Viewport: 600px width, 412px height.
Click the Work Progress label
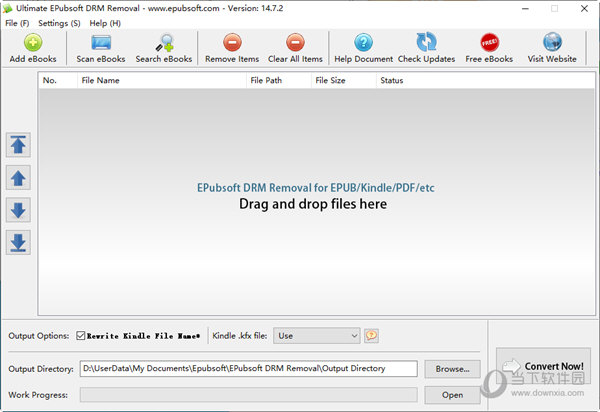[x=38, y=395]
